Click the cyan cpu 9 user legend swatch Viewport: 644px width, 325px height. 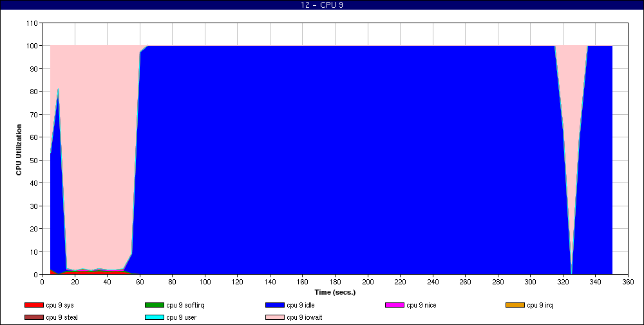[155, 317]
